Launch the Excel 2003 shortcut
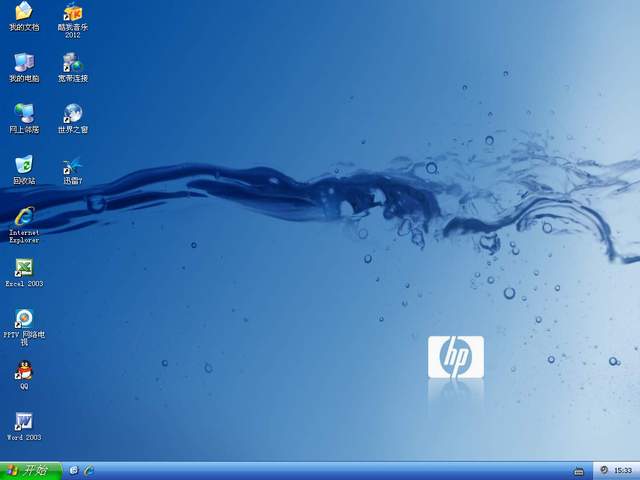640x480 pixels. point(23,268)
